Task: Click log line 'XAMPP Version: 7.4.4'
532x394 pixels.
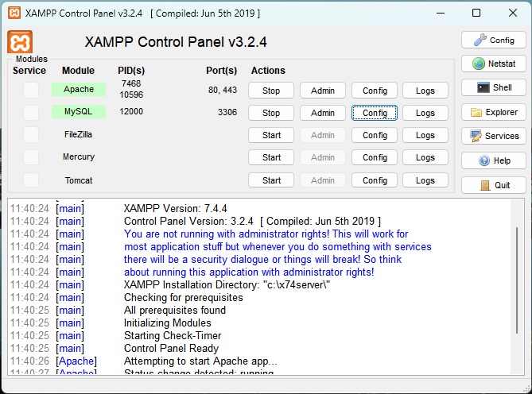Action: point(176,208)
